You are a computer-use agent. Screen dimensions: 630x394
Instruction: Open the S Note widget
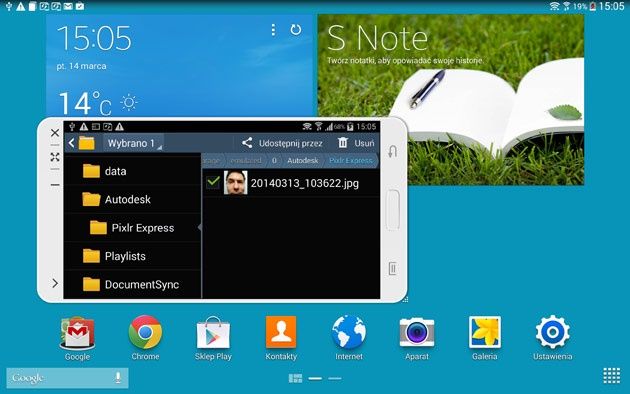(x=451, y=100)
